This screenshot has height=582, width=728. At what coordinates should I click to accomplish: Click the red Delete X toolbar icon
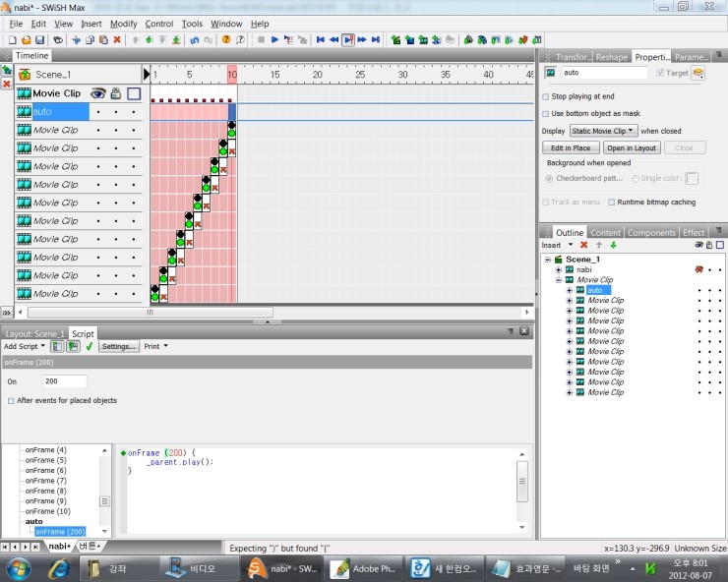point(117,40)
